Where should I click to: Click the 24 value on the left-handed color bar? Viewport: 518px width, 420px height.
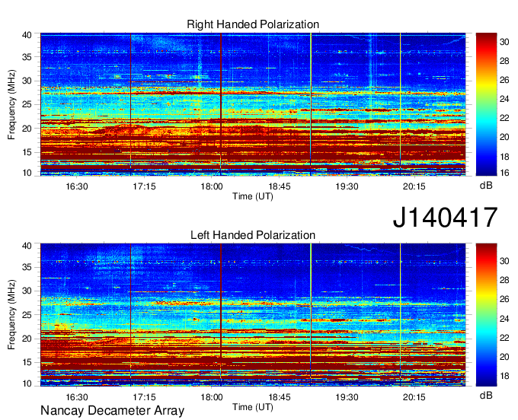[504, 319]
